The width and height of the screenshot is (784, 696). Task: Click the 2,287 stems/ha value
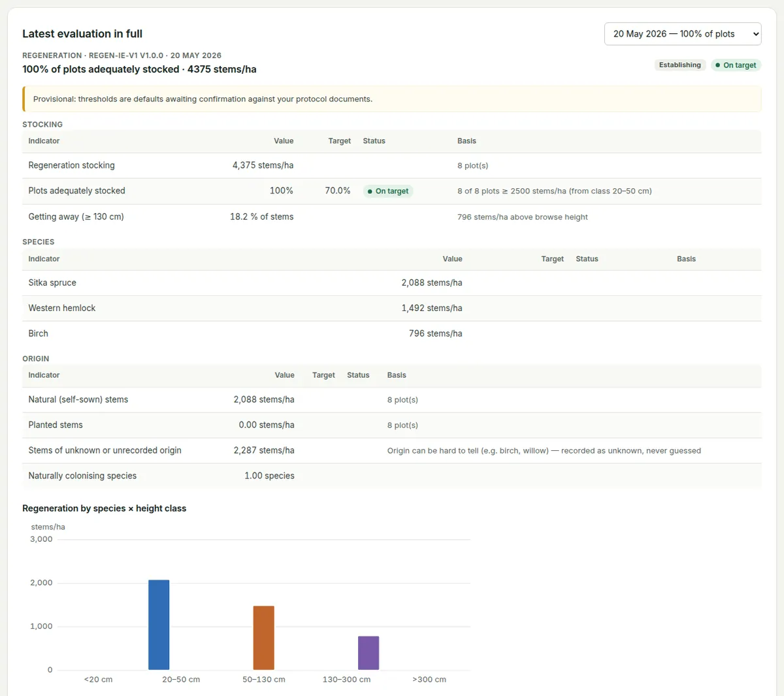pos(264,451)
